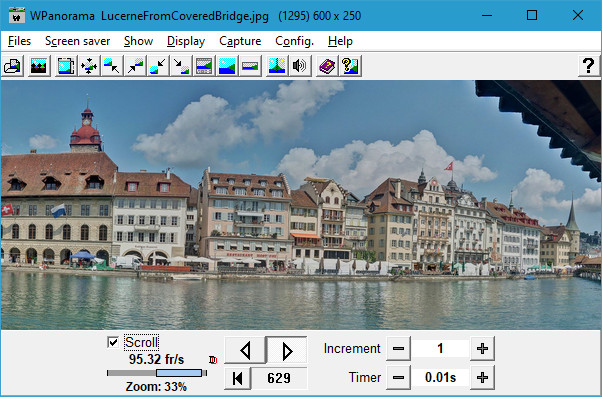Open the Display menu
This screenshot has width=602, height=397.
pyautogui.click(x=186, y=41)
